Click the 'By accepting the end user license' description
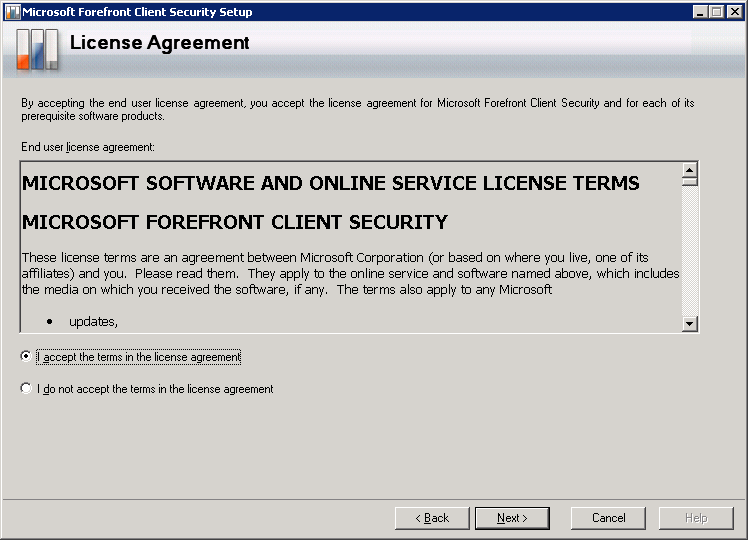Screen dimensions: 748x540 357,109
